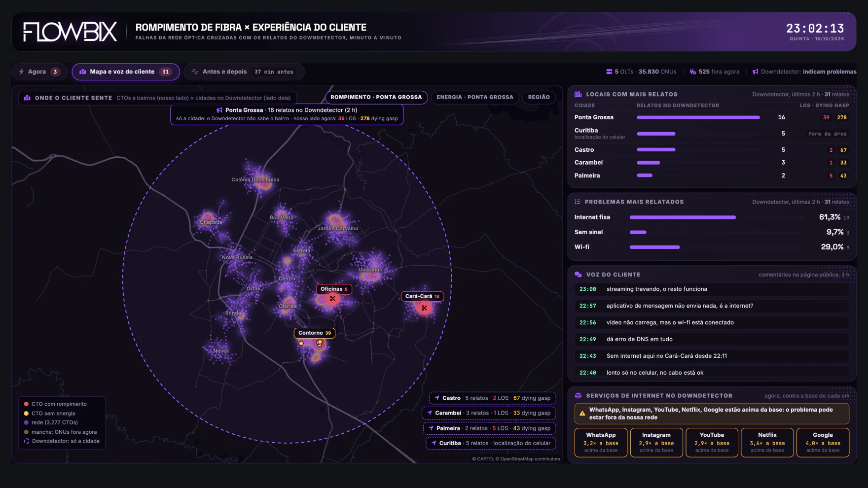Click the Oficinas fiber cut scissors marker
This screenshot has width=868, height=488.
[332, 299]
